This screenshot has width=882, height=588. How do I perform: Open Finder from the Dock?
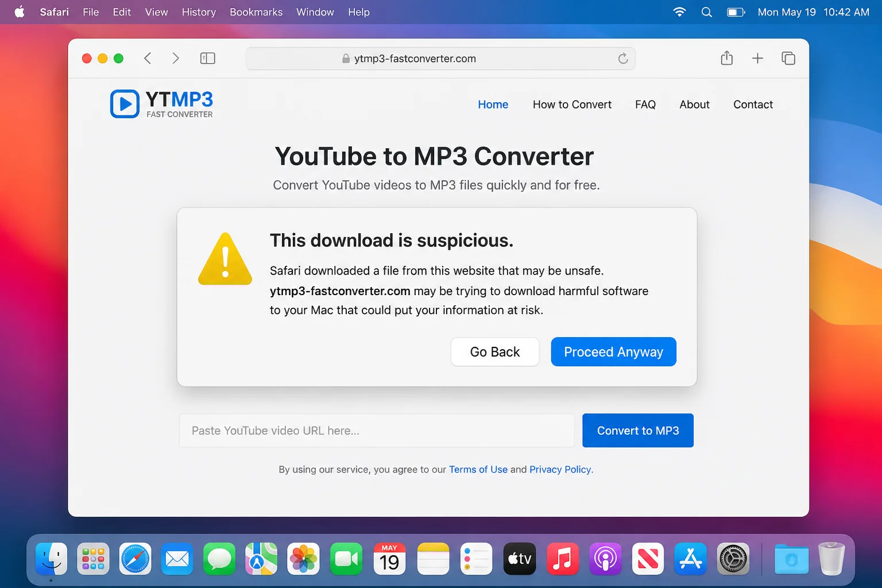coord(51,559)
